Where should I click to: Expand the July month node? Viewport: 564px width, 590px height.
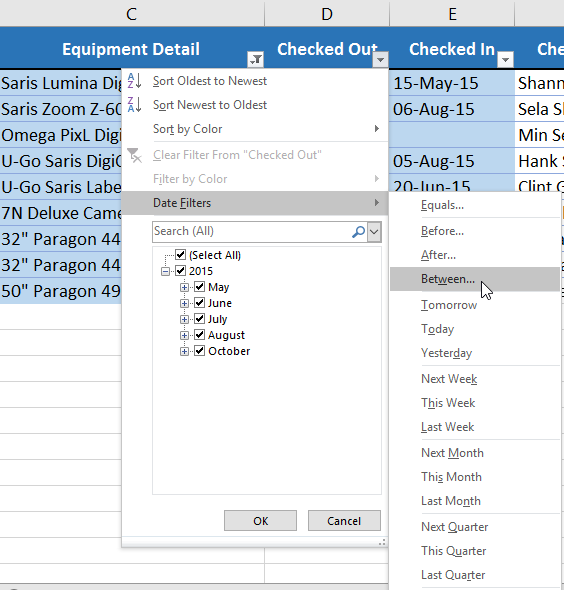coord(184,319)
